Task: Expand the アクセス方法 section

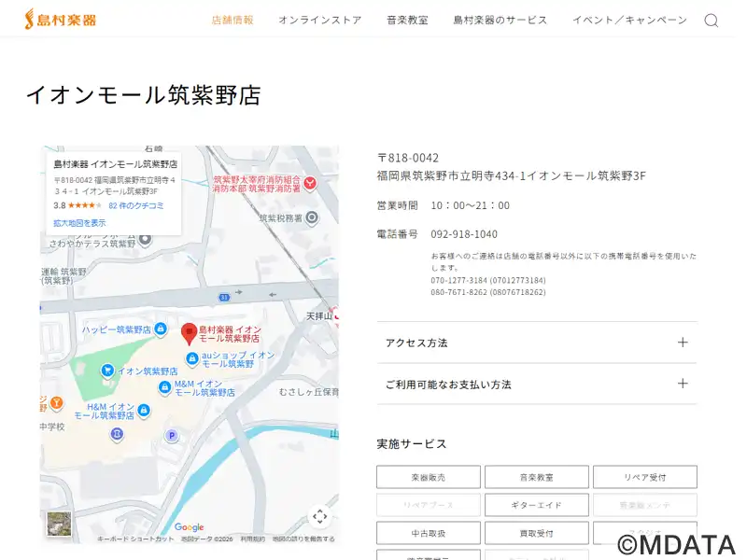Action: [x=536, y=343]
